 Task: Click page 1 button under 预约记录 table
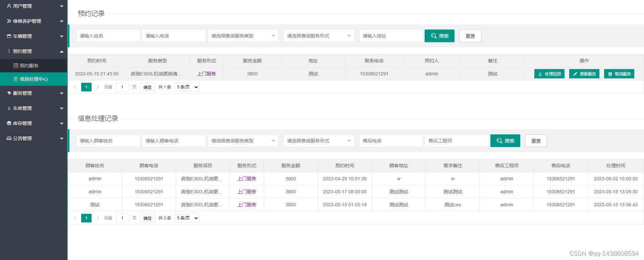86,87
